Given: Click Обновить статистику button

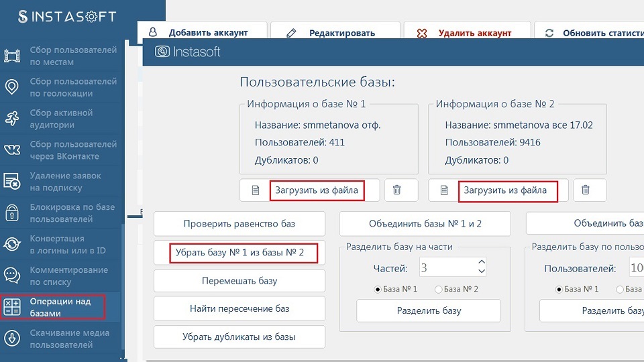Looking at the screenshot, I should click(x=589, y=30).
